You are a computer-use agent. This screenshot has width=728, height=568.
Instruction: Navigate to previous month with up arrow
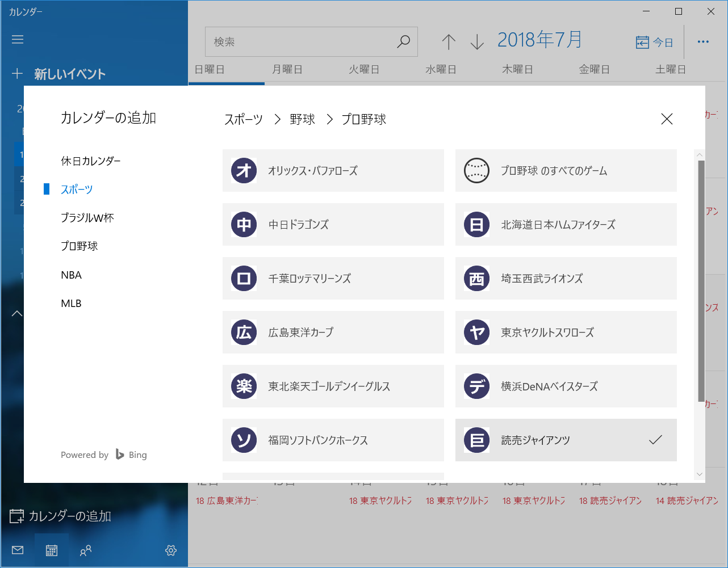tap(448, 41)
